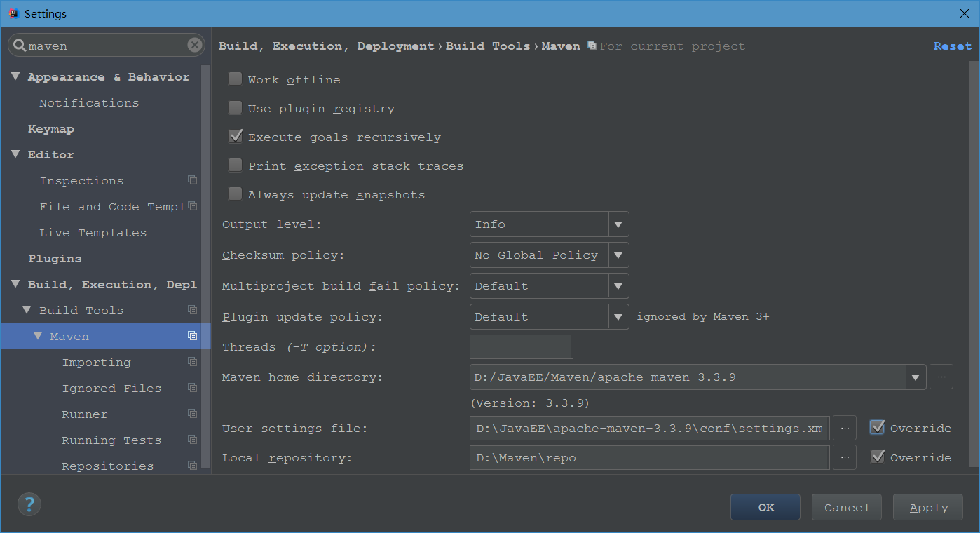
Task: Click project-level icon beside Inspections
Action: coord(192,180)
